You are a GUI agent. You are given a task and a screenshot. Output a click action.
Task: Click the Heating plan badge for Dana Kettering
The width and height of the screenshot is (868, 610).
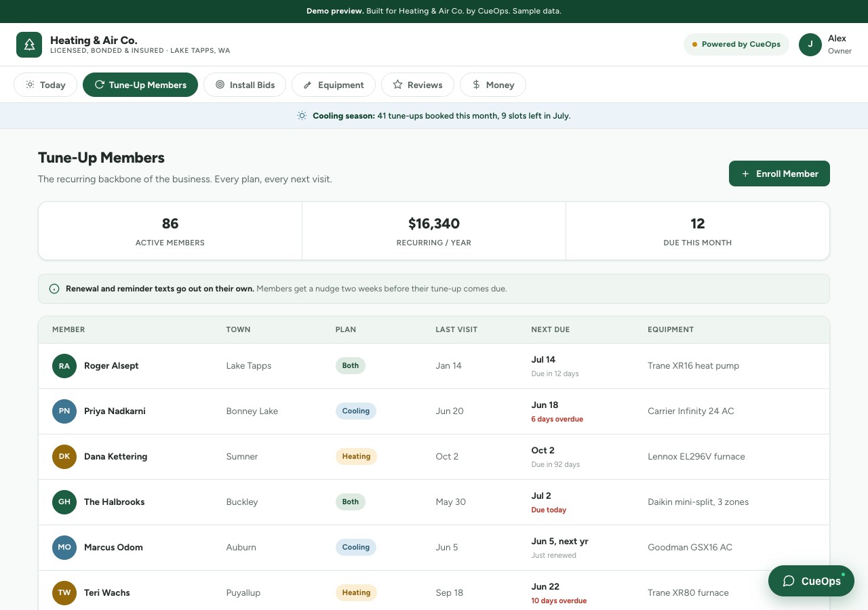pos(356,457)
